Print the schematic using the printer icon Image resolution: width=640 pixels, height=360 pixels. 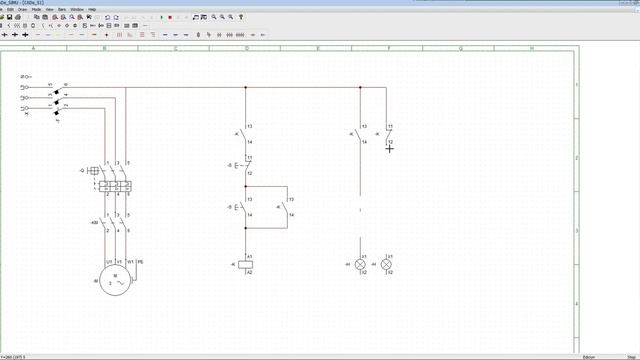(x=18, y=17)
